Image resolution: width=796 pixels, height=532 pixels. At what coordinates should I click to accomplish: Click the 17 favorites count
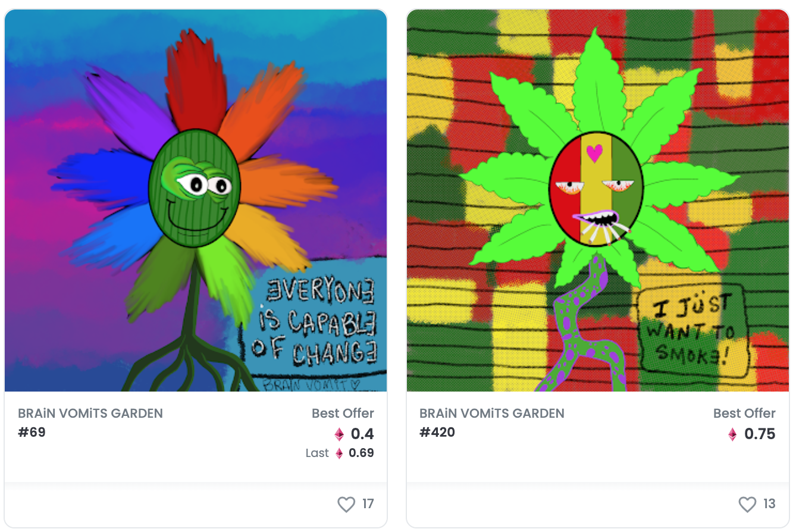(368, 505)
